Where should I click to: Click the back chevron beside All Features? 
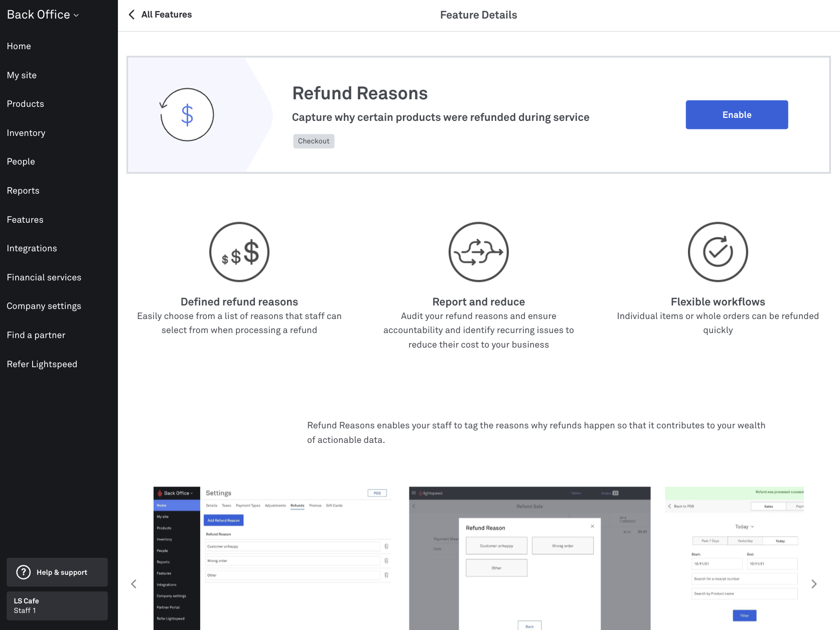[132, 15]
